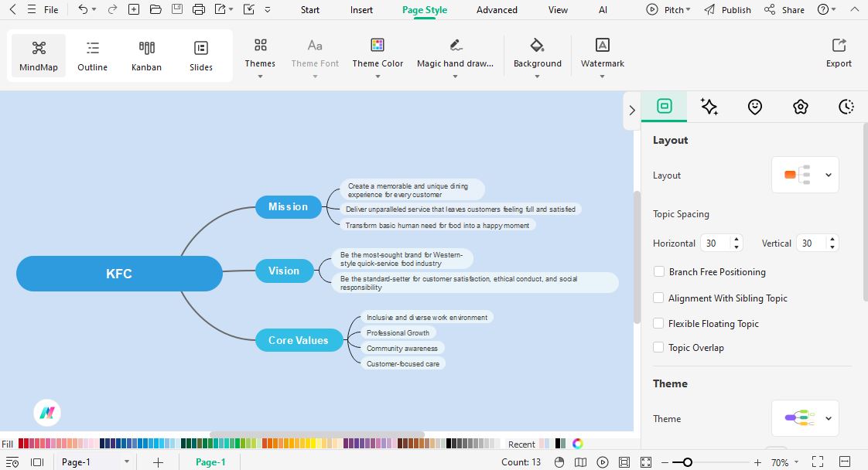This screenshot has width=868, height=470.
Task: Open the Watermark options
Action: [603, 56]
